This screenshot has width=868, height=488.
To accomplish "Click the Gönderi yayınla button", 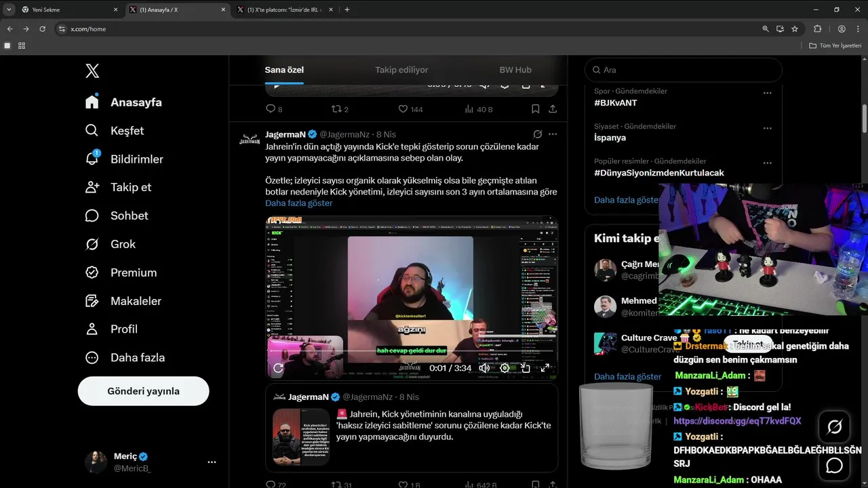I will pos(144,391).
